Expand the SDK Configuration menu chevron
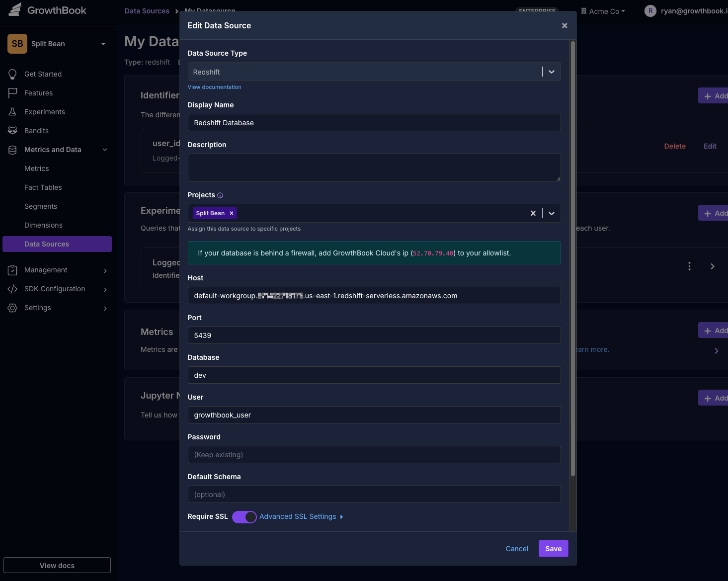The image size is (728, 581). pos(105,289)
